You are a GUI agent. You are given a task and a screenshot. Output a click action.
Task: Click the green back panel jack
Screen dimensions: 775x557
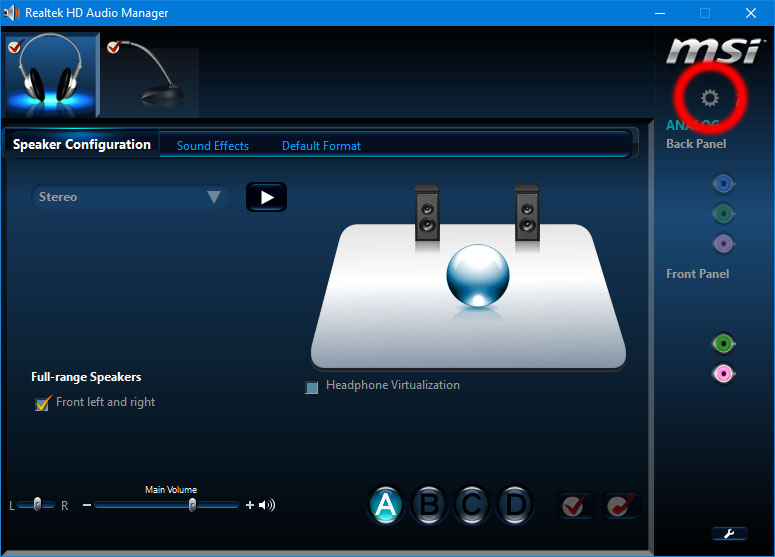click(724, 214)
